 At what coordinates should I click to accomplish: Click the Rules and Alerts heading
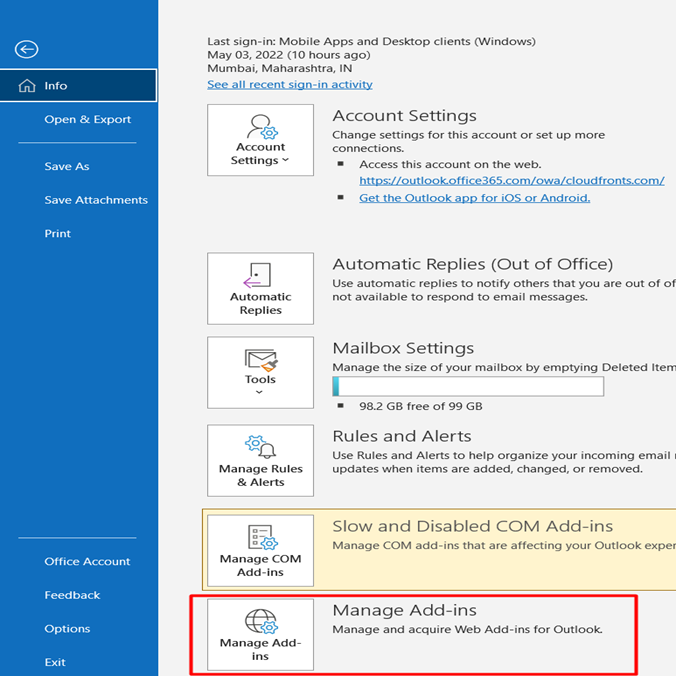click(402, 436)
